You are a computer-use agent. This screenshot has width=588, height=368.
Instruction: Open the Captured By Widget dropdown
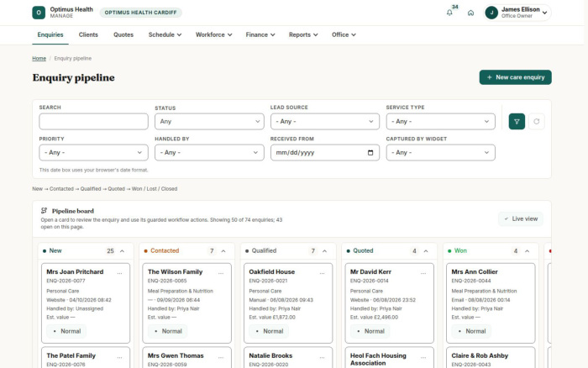click(x=441, y=153)
